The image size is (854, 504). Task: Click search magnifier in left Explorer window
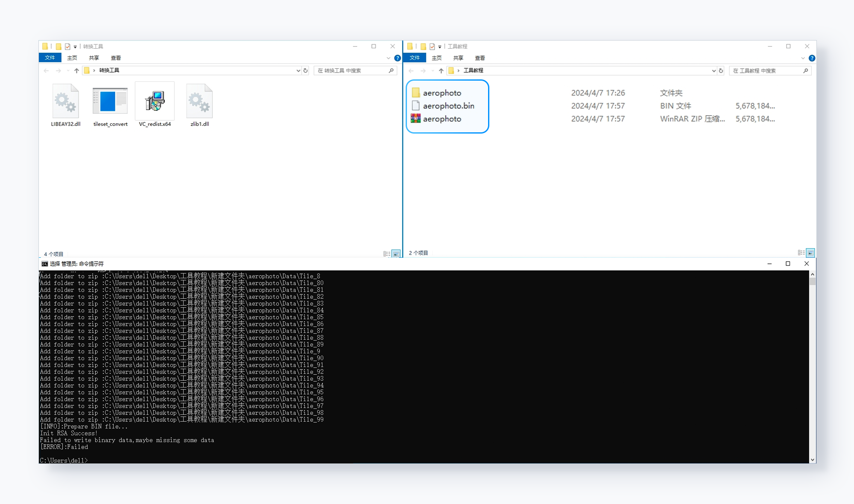[x=391, y=70]
